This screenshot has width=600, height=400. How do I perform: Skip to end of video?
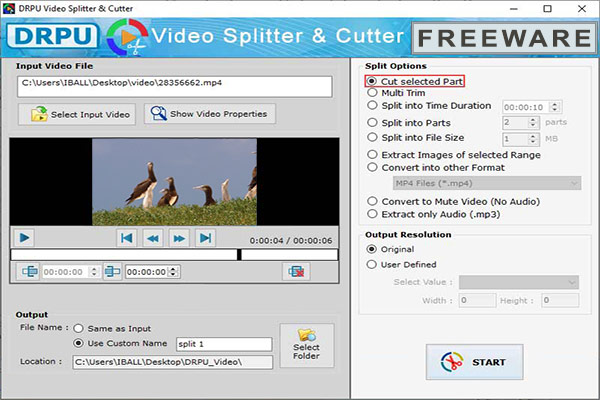(x=205, y=238)
